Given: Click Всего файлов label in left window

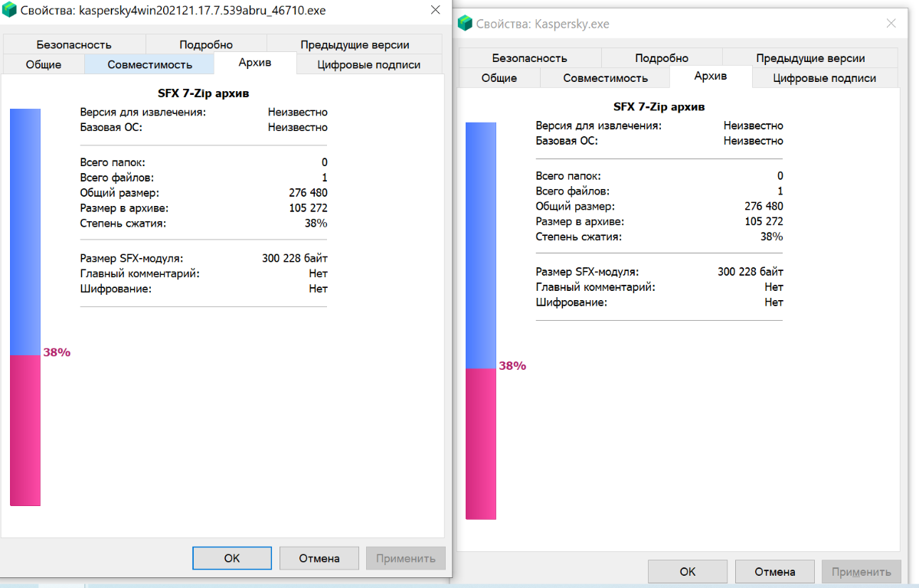Looking at the screenshot, I should [x=116, y=177].
